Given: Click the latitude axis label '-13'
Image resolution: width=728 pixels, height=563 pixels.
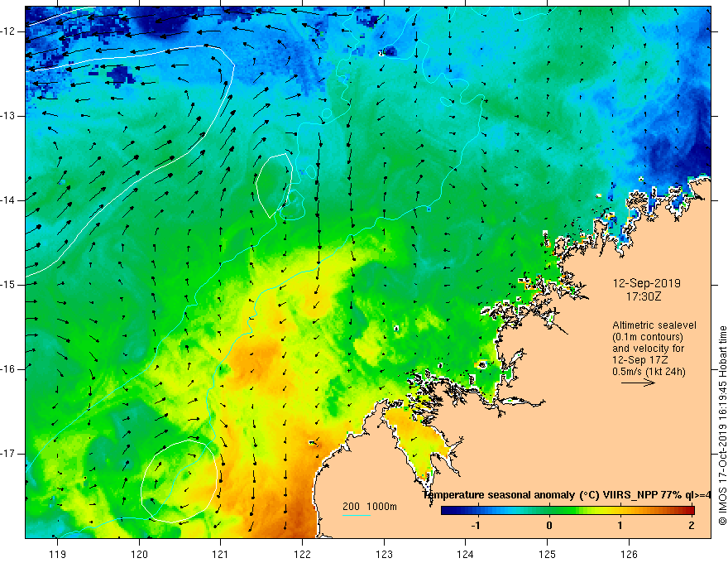Looking at the screenshot, I should 8,116.
